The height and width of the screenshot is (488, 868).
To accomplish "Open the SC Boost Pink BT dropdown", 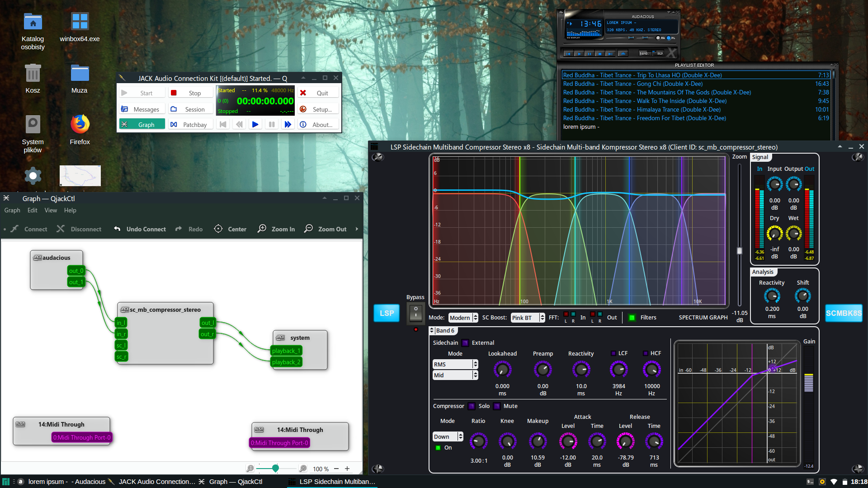I will click(528, 318).
